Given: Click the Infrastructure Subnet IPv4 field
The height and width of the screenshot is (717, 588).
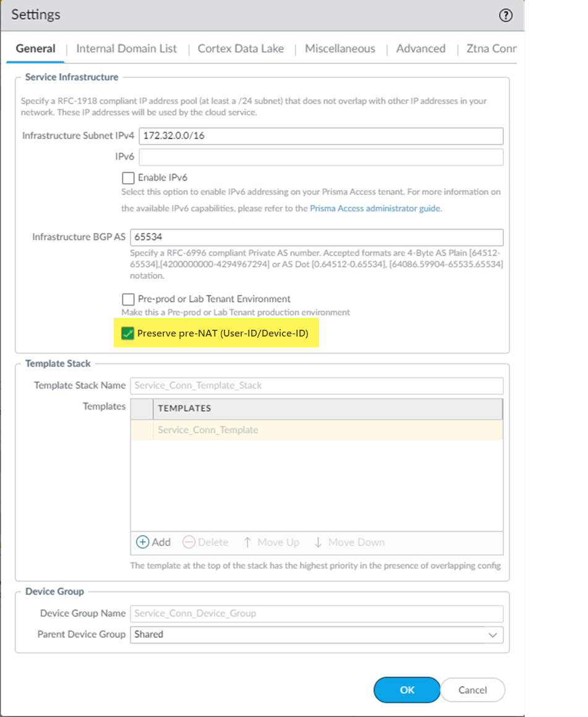Looking at the screenshot, I should 320,135.
